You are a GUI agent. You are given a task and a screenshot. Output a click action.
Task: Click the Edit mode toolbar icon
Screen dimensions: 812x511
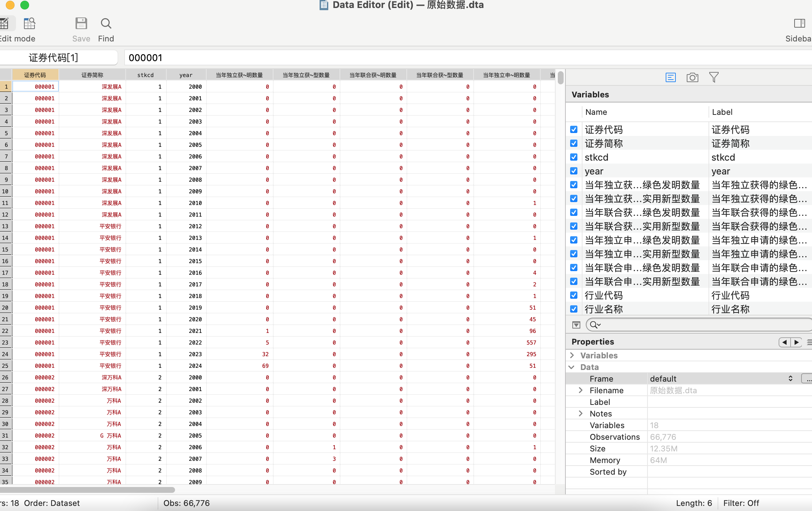5,24
